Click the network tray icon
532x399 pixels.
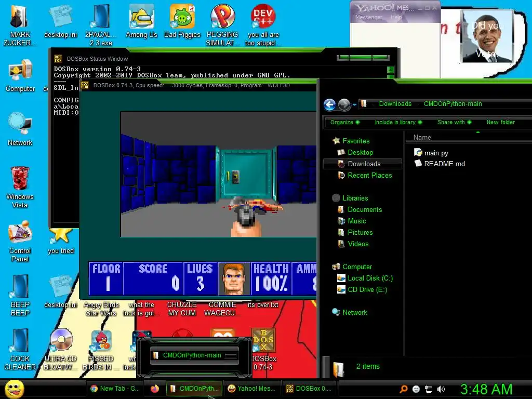pos(429,389)
